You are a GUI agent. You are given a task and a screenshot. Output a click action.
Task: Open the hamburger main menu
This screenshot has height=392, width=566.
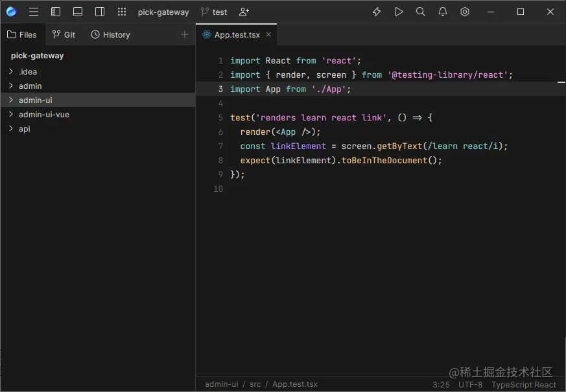pyautogui.click(x=34, y=12)
